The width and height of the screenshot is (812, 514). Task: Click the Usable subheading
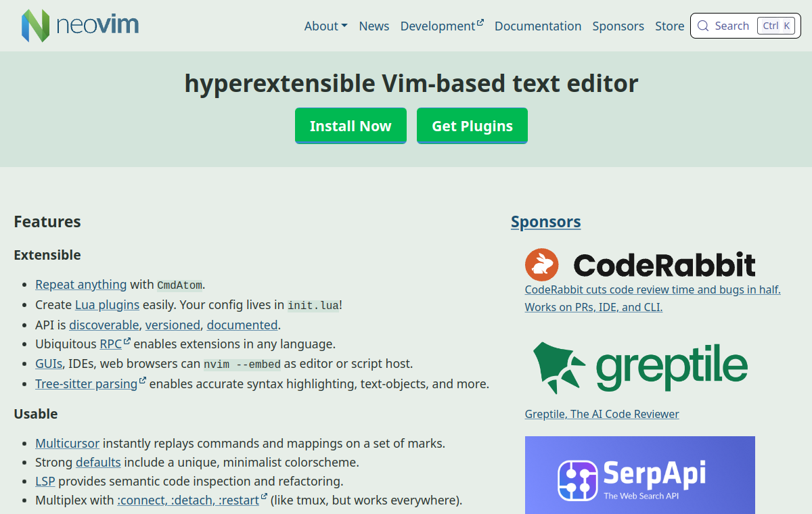[x=36, y=414]
